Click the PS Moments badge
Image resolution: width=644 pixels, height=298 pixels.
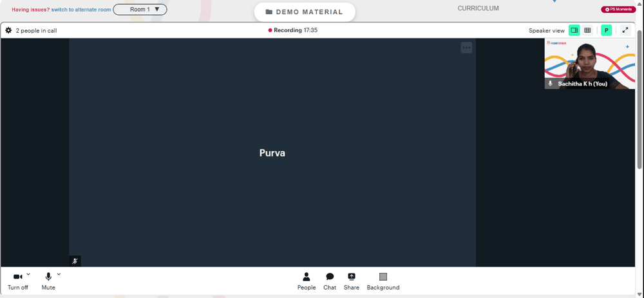click(618, 10)
